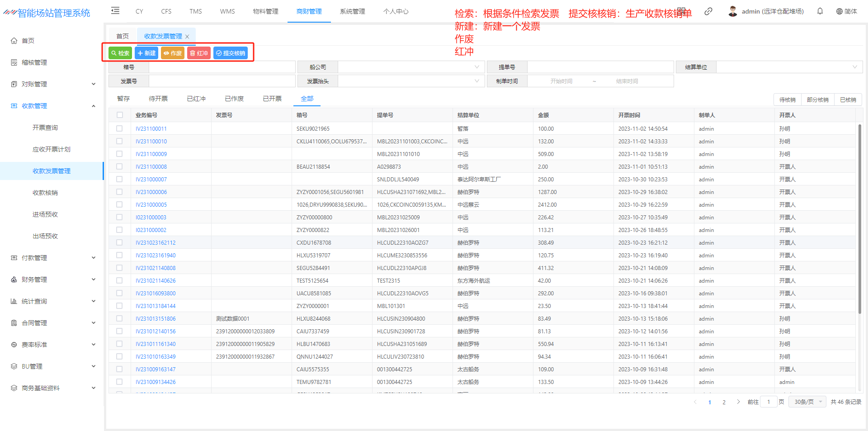Click the red 红冲 trash button
This screenshot has width=868, height=431.
pyautogui.click(x=198, y=53)
